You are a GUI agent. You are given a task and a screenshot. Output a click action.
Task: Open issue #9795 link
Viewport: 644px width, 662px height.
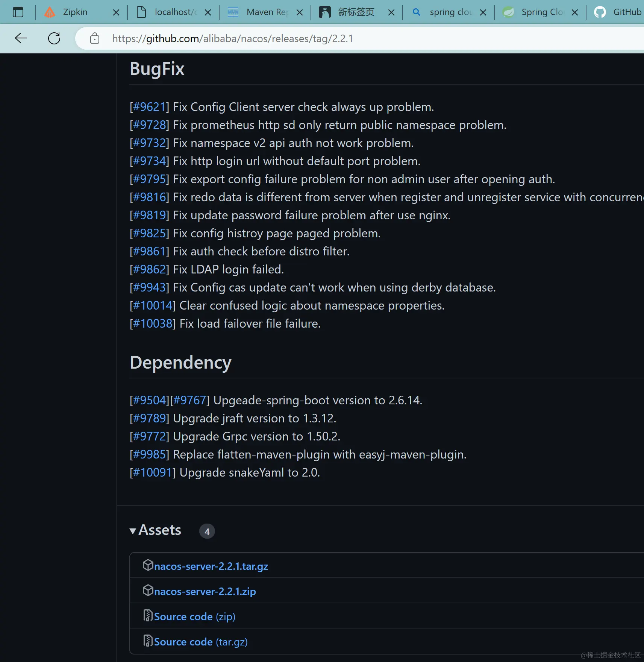[x=149, y=179]
